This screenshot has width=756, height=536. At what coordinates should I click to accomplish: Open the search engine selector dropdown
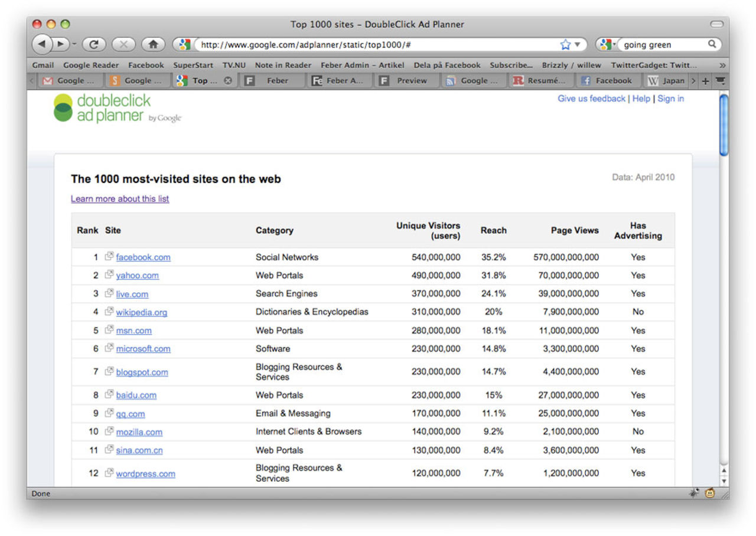(607, 44)
